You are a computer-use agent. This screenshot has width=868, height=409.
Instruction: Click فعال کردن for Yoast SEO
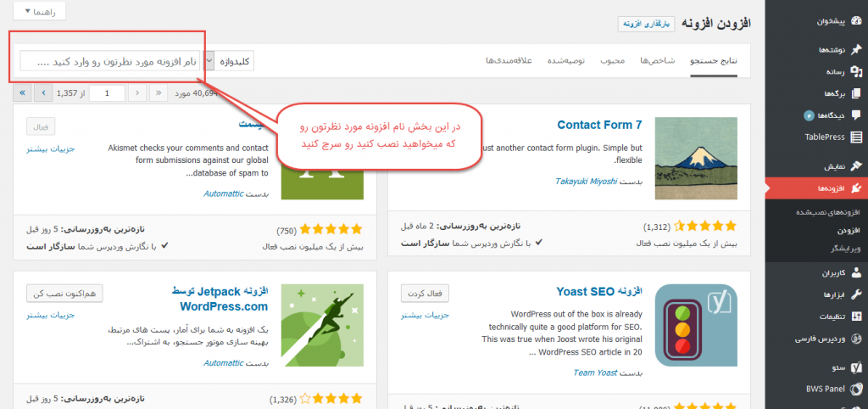pyautogui.click(x=425, y=293)
